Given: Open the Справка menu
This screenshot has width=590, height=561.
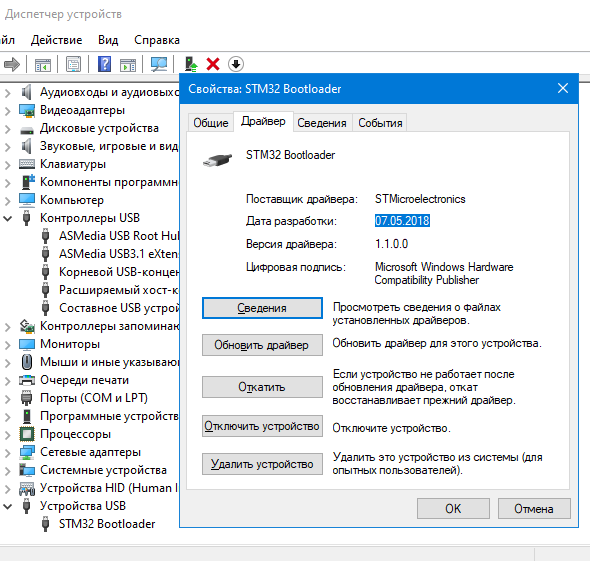Looking at the screenshot, I should tap(157, 40).
